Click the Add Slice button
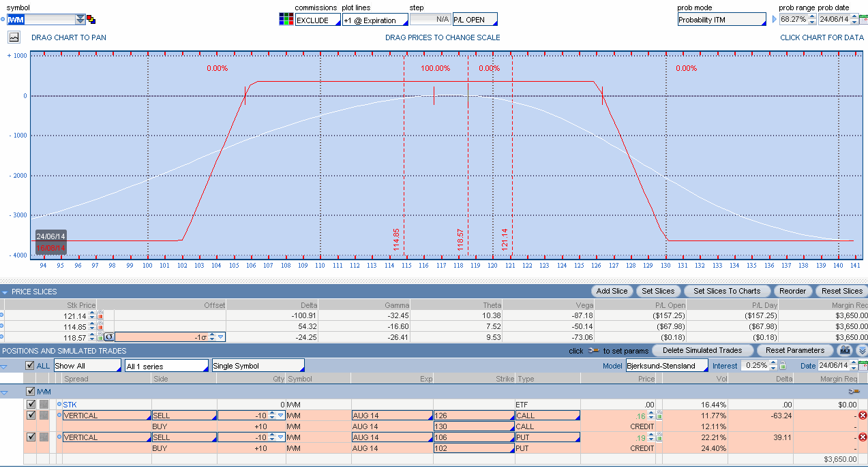The width and height of the screenshot is (868, 468). 612,291
